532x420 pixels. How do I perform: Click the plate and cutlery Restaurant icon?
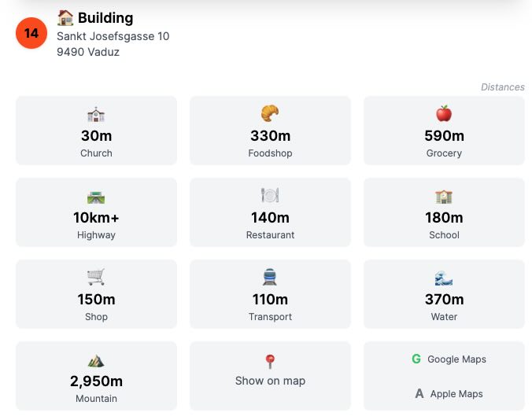click(270, 195)
